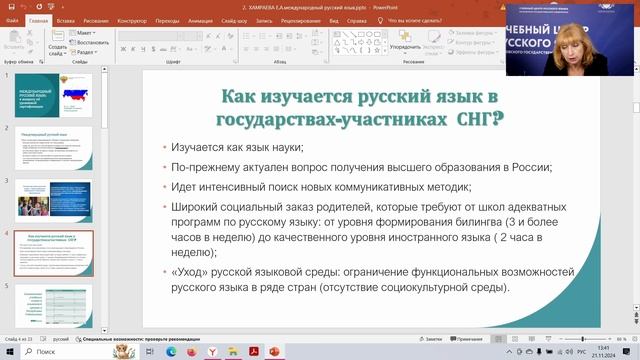Align text left in paragraph group

click(x=246, y=49)
